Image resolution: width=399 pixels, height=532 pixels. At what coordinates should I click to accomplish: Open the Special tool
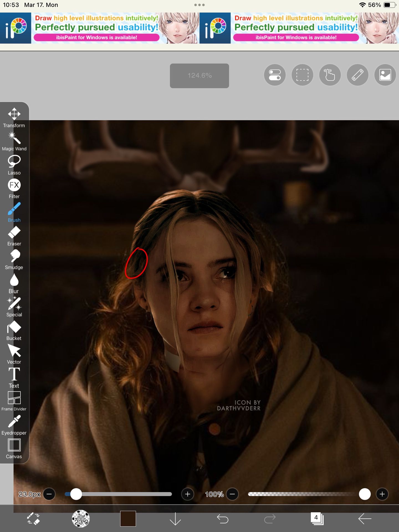coord(14,307)
